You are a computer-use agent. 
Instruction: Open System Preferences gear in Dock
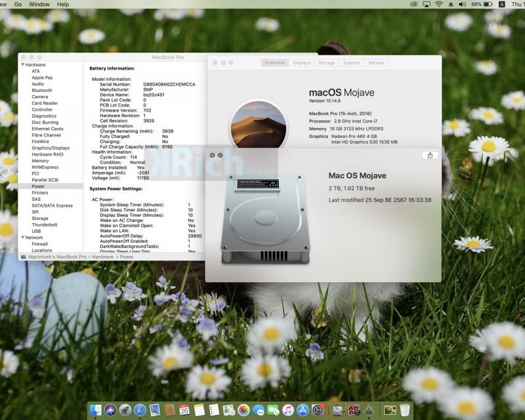(318, 410)
